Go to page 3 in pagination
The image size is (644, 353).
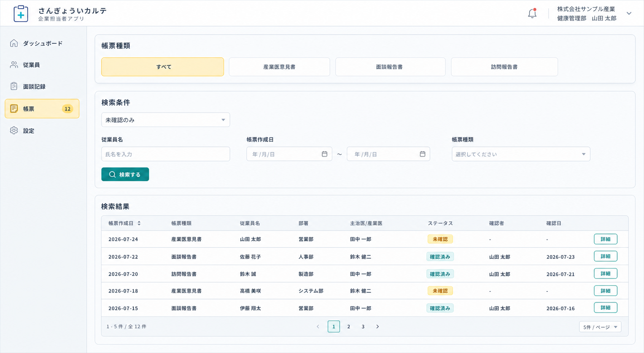363,326
